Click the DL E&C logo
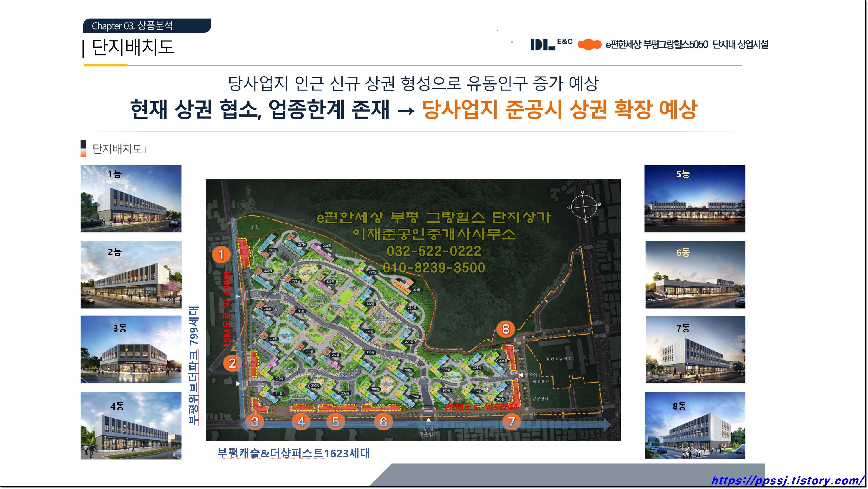 click(551, 44)
